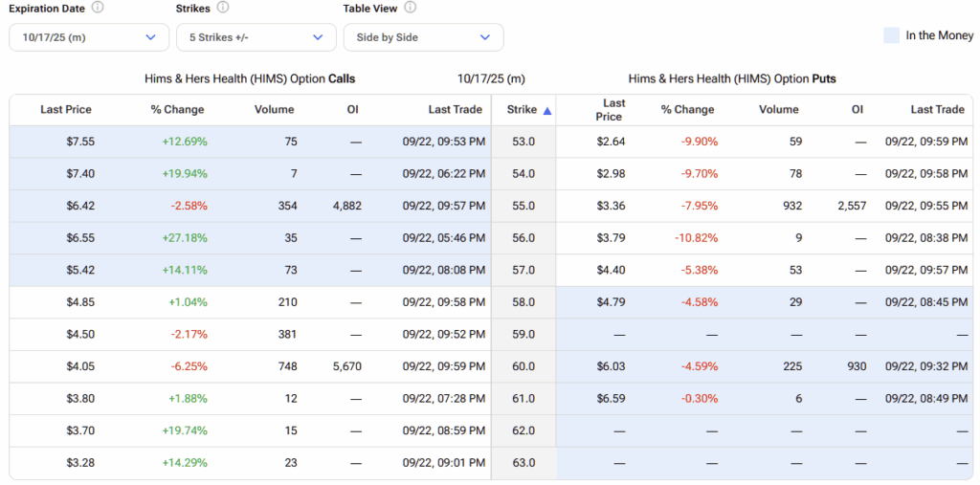Open the 10/17/25 (m) expiration dropdown

tap(89, 37)
